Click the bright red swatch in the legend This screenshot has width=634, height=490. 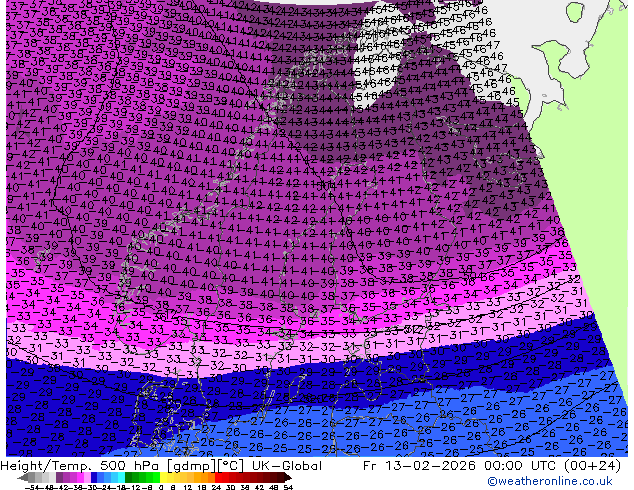218,477
